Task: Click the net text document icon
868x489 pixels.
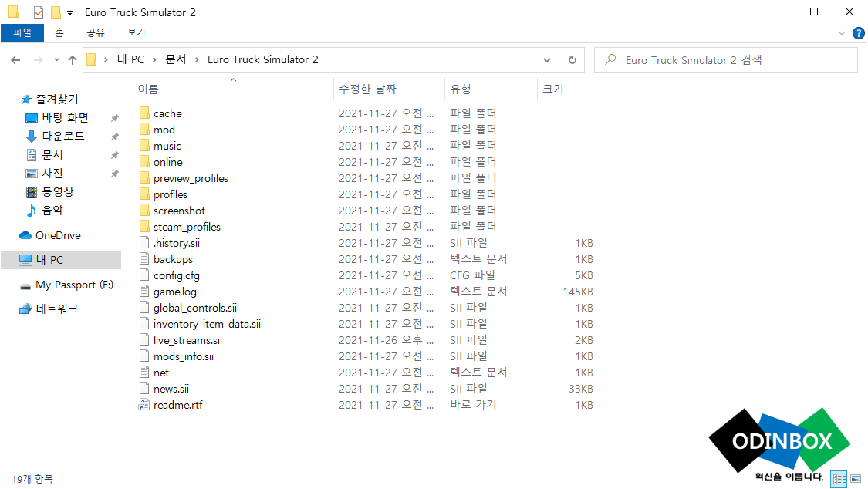Action: coord(144,373)
